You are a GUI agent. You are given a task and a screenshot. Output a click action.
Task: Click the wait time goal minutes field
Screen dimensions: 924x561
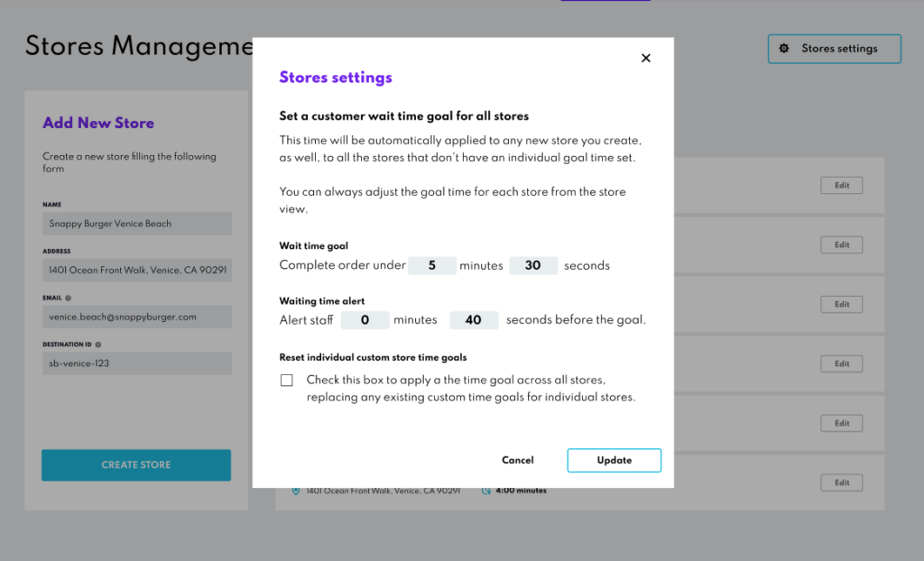pyautogui.click(x=431, y=266)
